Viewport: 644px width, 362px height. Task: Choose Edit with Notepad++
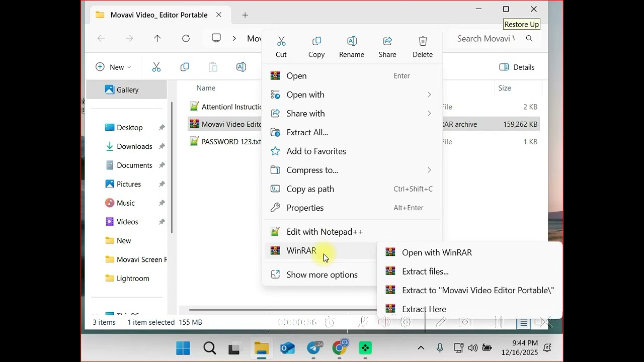pyautogui.click(x=352, y=232)
